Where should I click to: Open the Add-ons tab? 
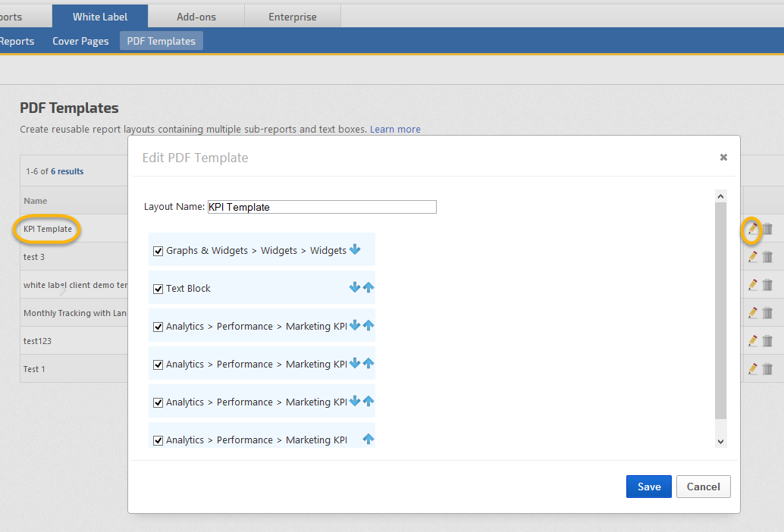pyautogui.click(x=196, y=17)
